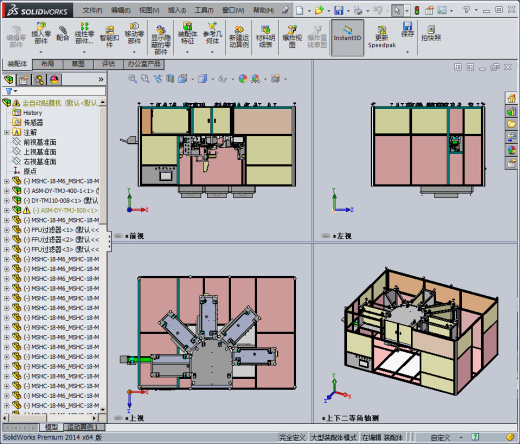This screenshot has width=520, height=444.
Task: Expand the ASM-DY-TMJ-400-1<1> tree node
Action: pyautogui.click(x=6, y=191)
